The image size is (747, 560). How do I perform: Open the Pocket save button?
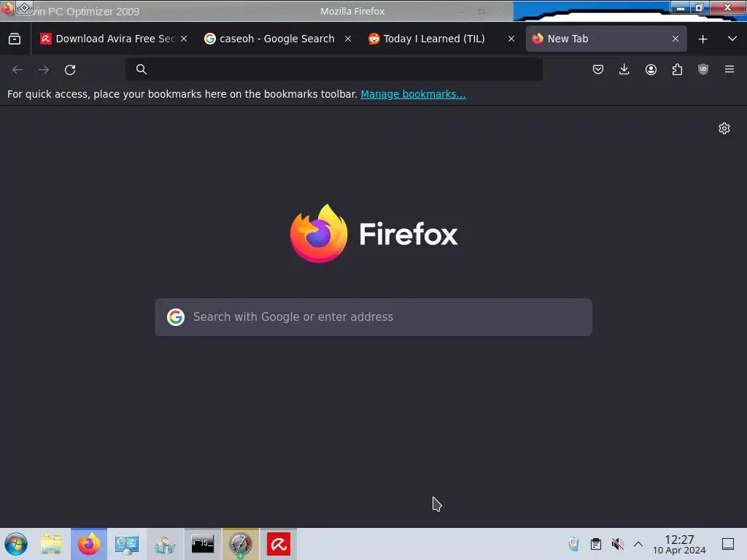[x=598, y=69]
